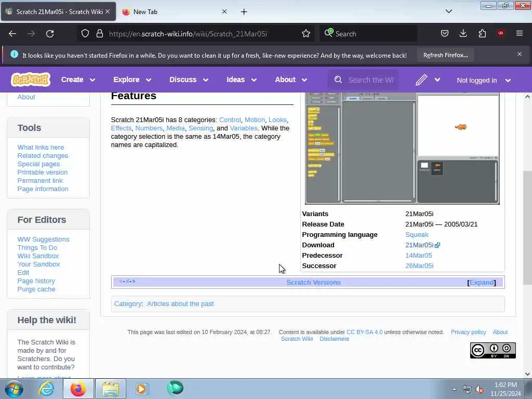
Task: Launch Internet Explorer from the taskbar
Action: click(x=46, y=389)
